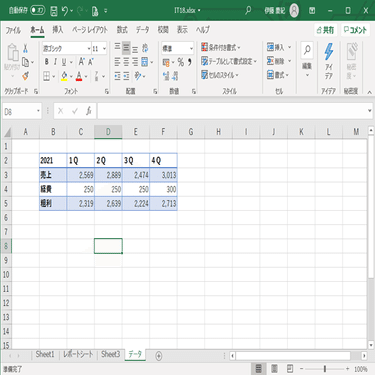Switch to page break preview icon
375x375 pixels.
click(x=290, y=369)
